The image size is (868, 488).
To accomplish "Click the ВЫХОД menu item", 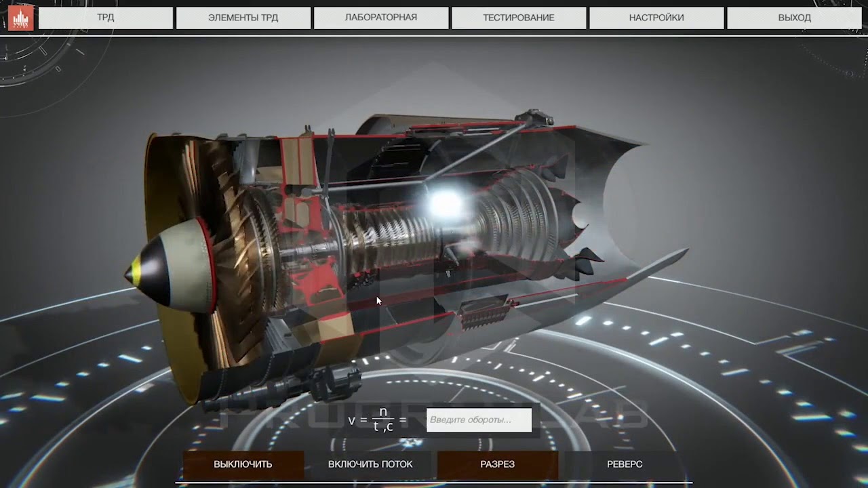I will point(794,18).
